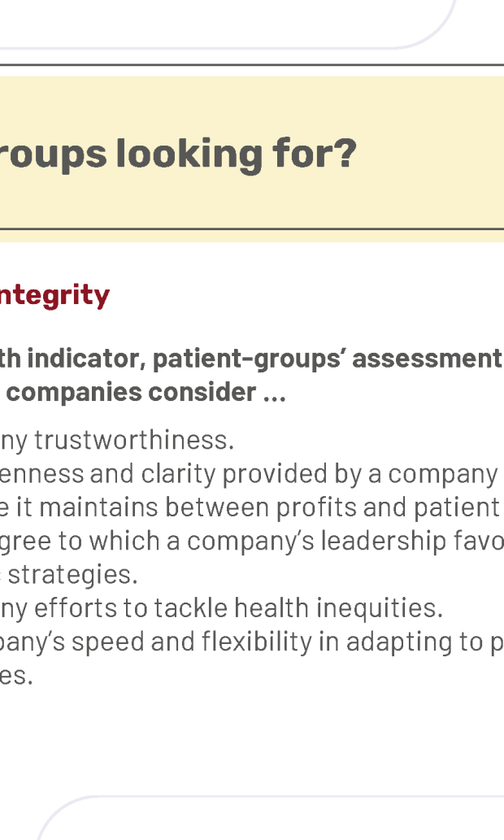
Task: Click the "for?" word in the heading
Action: click(x=315, y=154)
